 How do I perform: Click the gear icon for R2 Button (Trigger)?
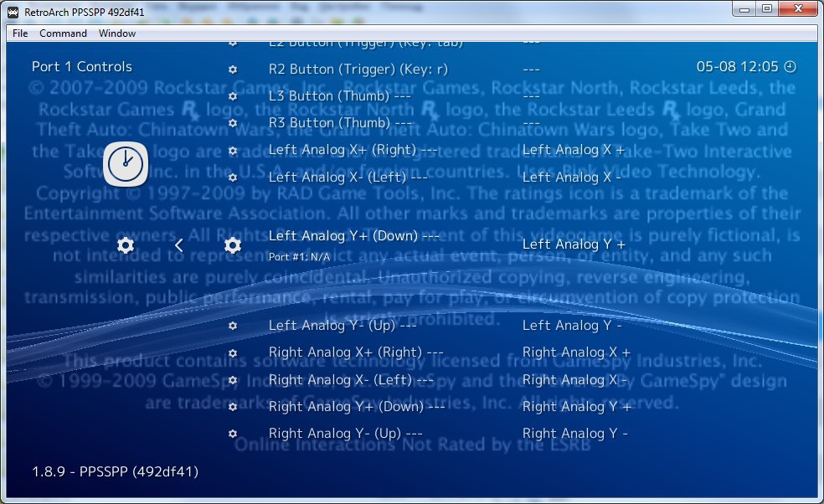click(x=233, y=69)
